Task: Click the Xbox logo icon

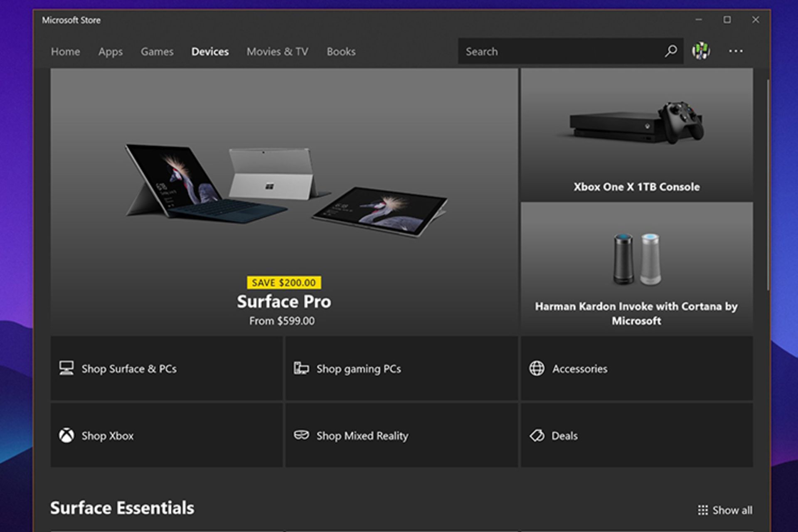Action: point(66,435)
